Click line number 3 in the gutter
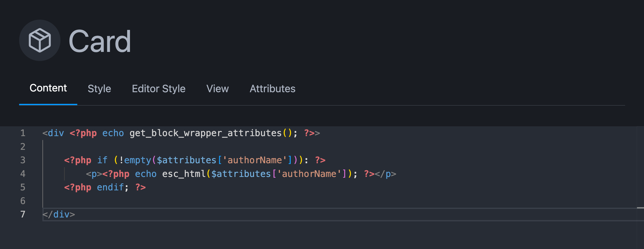Viewport: 644px width, 249px height. 23,160
